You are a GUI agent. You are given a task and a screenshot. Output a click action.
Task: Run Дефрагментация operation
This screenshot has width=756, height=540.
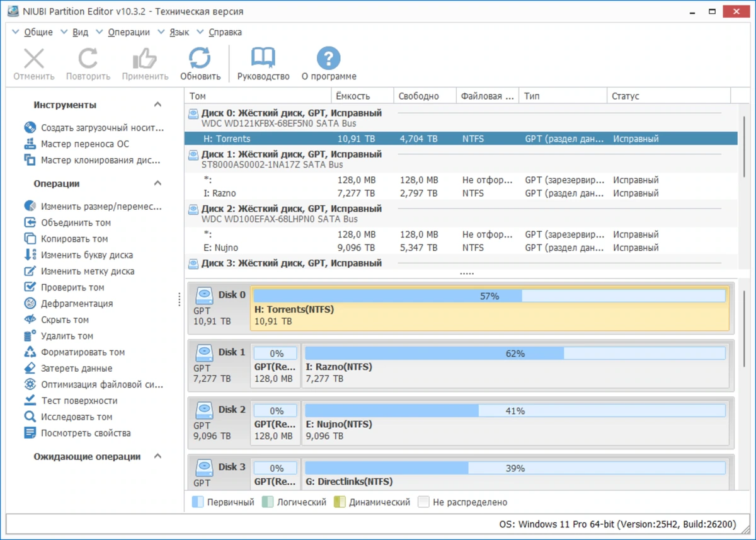click(69, 304)
